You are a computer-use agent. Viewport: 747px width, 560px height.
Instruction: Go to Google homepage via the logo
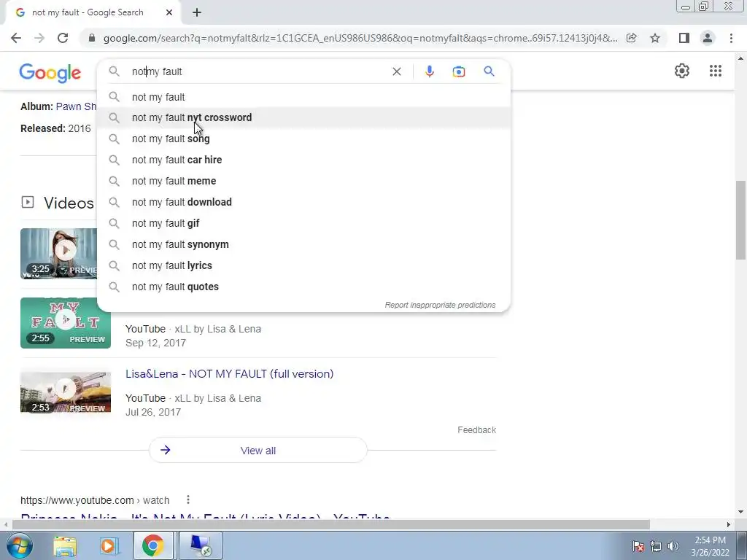50,72
